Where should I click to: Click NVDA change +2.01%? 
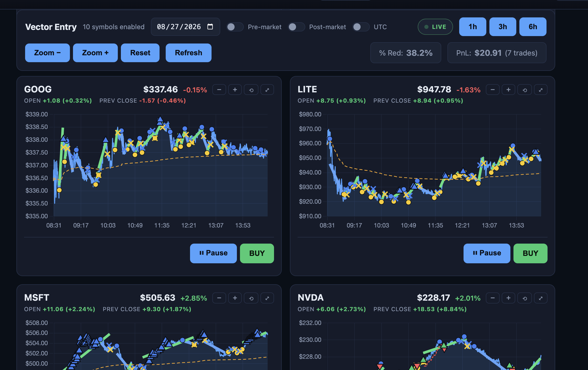coord(468,298)
